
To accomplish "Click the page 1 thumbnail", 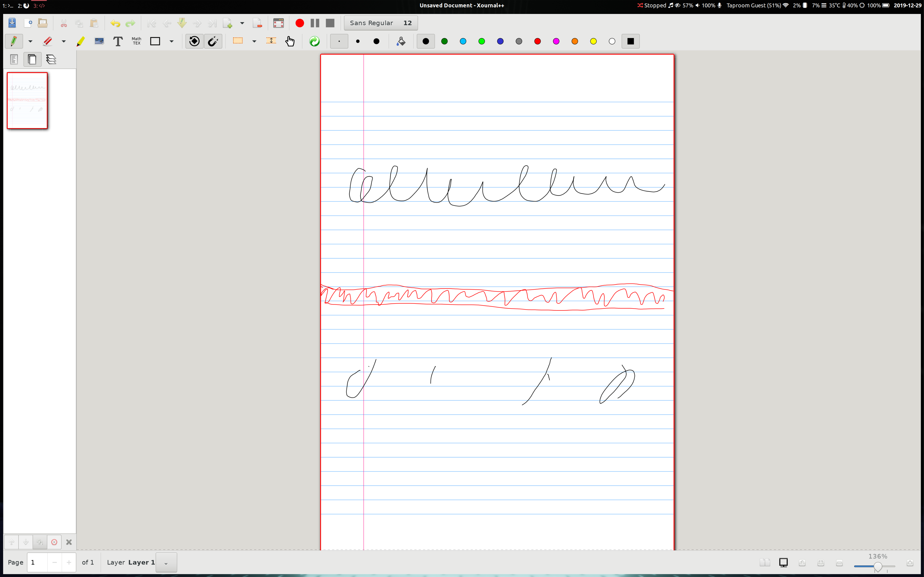I will coord(27,100).
